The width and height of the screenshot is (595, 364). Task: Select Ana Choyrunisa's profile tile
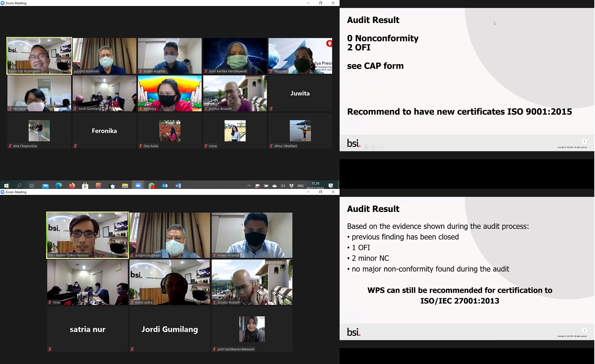tap(39, 131)
